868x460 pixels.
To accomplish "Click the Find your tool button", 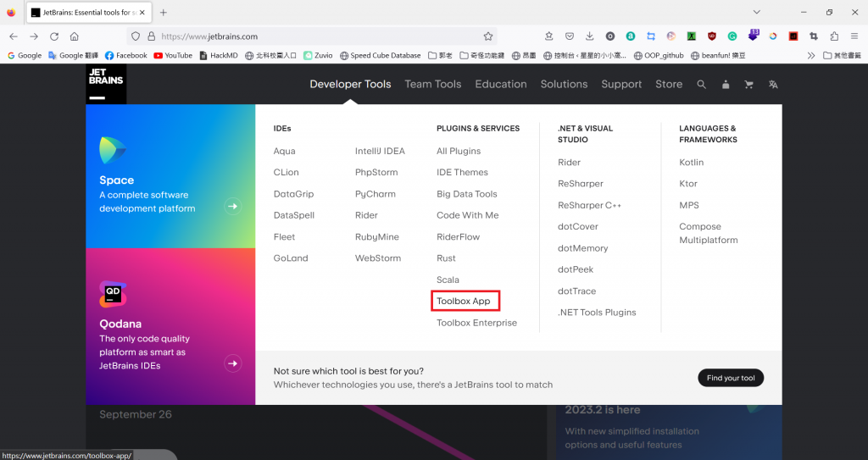I will click(x=731, y=378).
